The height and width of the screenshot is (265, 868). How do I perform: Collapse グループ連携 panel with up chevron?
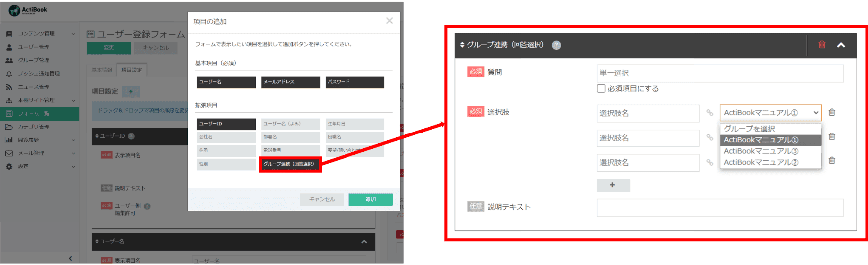[x=841, y=45]
